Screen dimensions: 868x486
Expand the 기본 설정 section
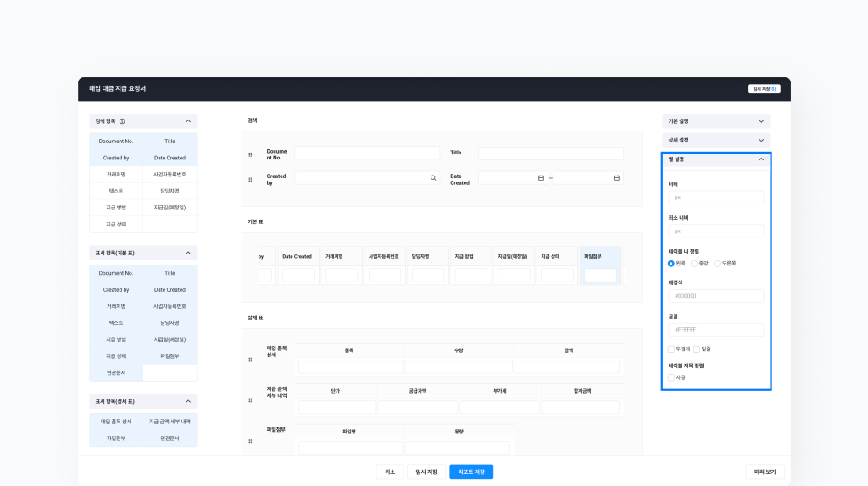tap(715, 121)
